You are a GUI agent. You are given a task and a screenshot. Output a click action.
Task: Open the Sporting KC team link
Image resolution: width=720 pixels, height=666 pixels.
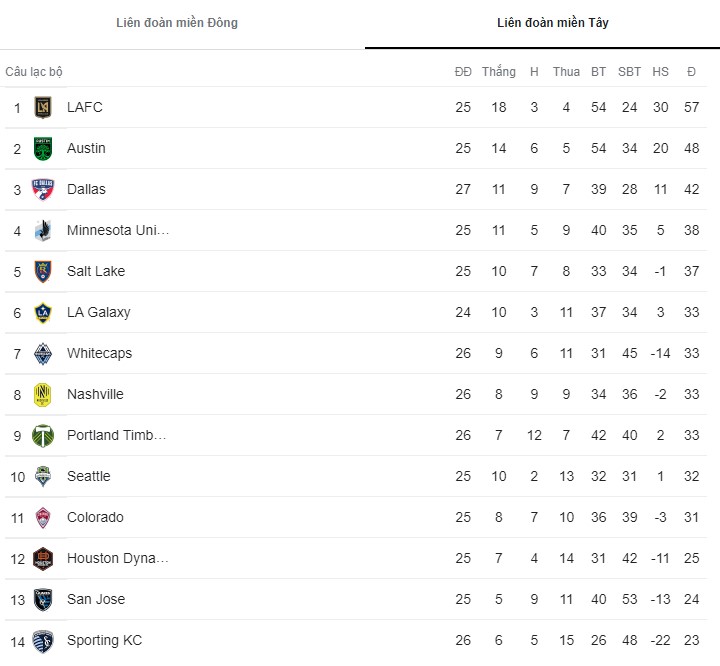[104, 640]
